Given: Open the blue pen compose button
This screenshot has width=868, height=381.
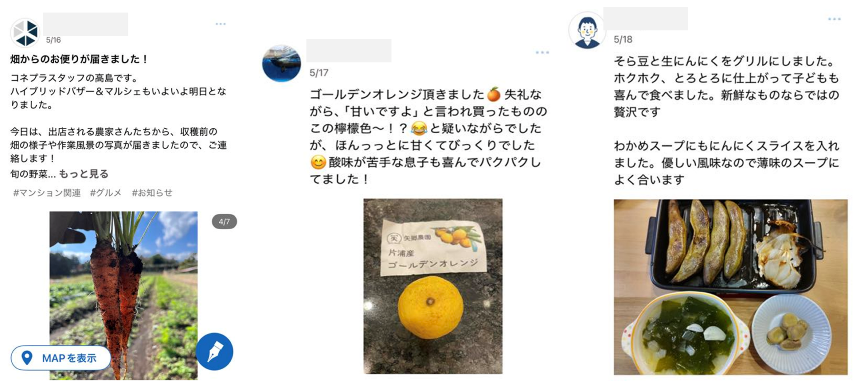Looking at the screenshot, I should tap(214, 352).
